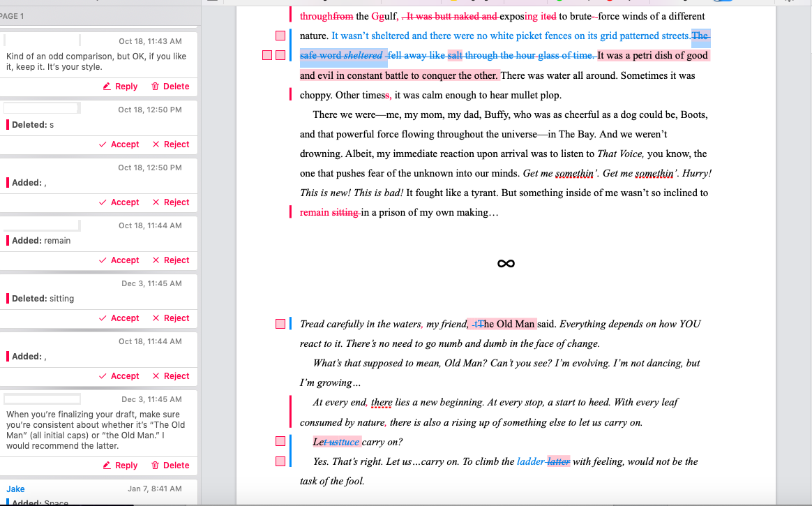Accept the 'Added: remain' change
The height and width of the screenshot is (506, 812).
click(x=119, y=260)
